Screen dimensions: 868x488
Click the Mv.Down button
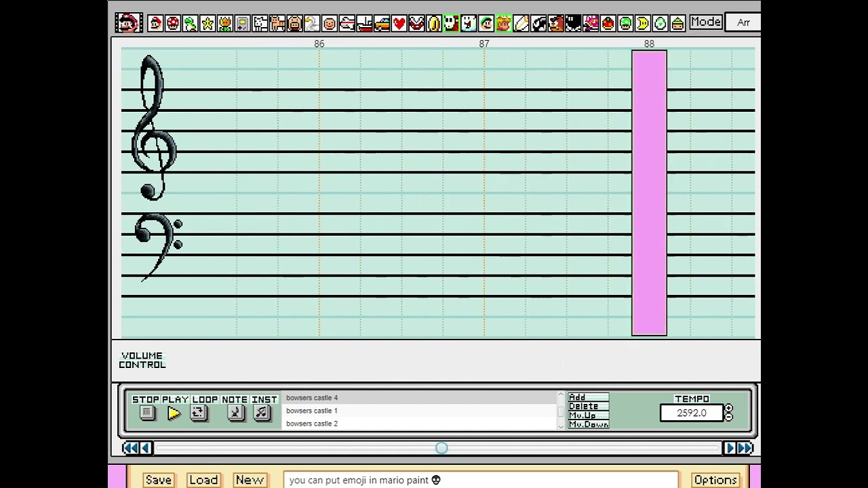588,424
